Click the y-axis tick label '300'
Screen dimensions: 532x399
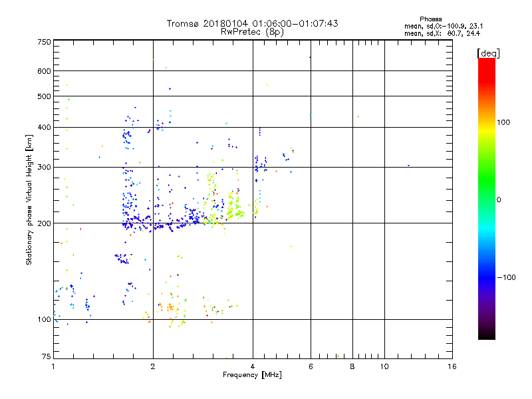click(44, 167)
